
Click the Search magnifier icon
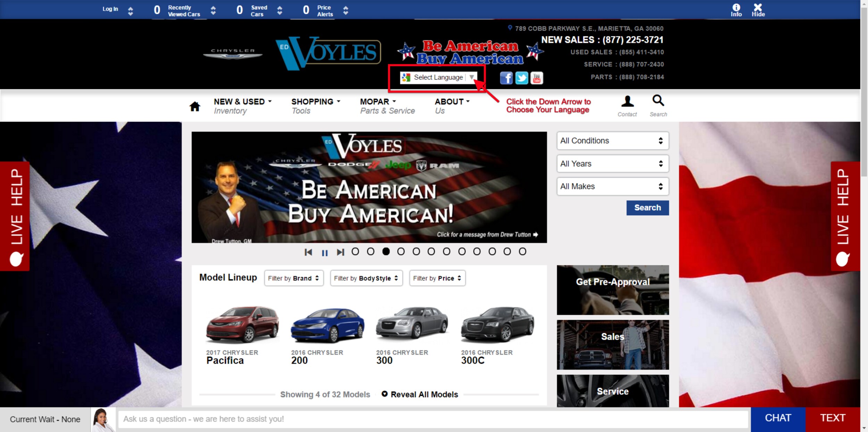click(658, 101)
